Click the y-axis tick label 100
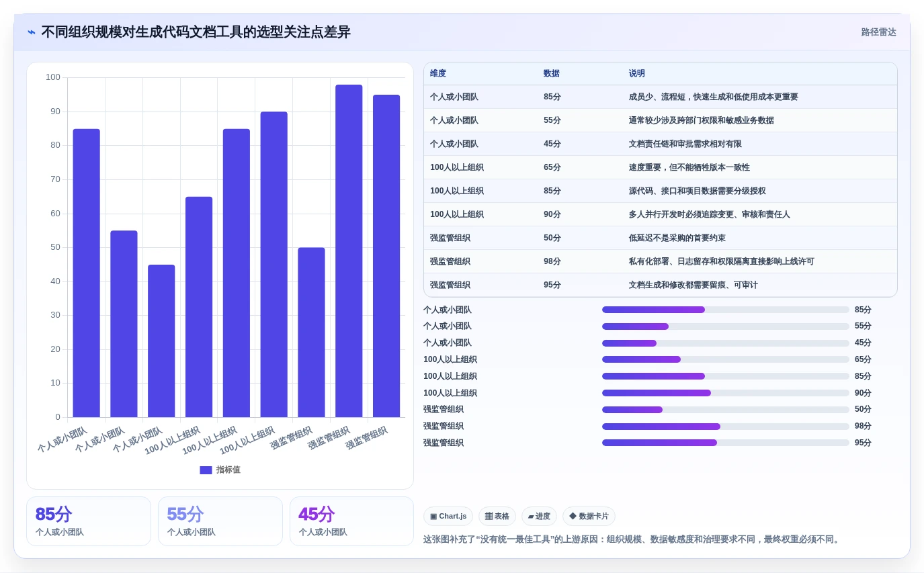The height and width of the screenshot is (573, 924). tap(53, 77)
